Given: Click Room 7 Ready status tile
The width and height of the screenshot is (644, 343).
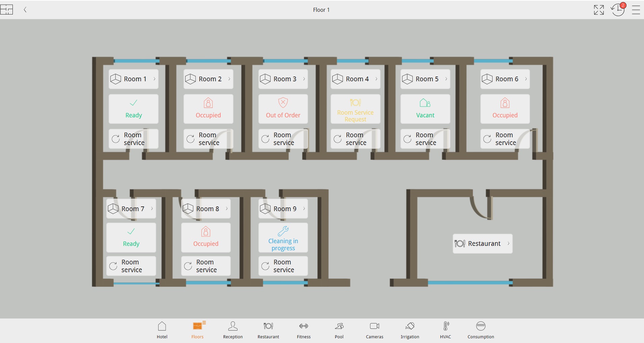Looking at the screenshot, I should tap(131, 237).
